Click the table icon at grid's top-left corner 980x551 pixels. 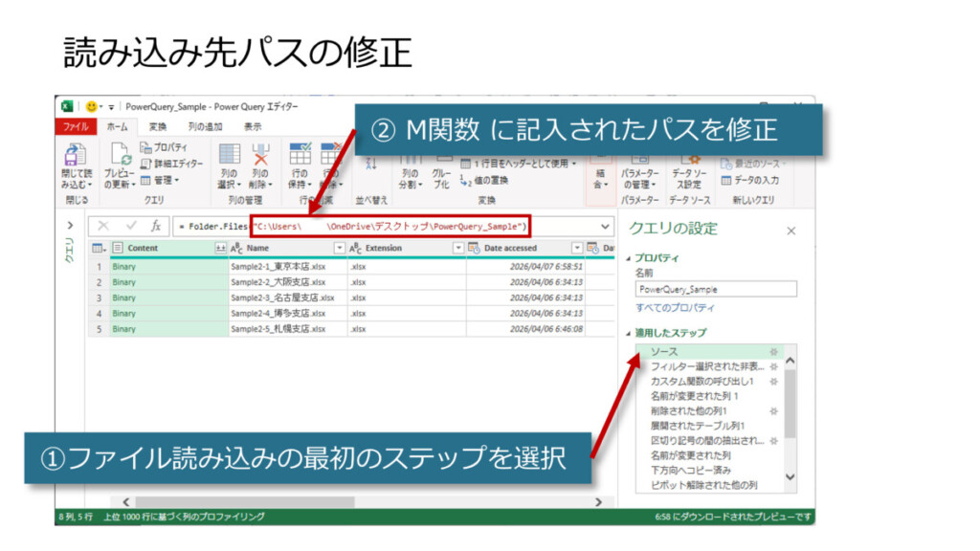98,248
